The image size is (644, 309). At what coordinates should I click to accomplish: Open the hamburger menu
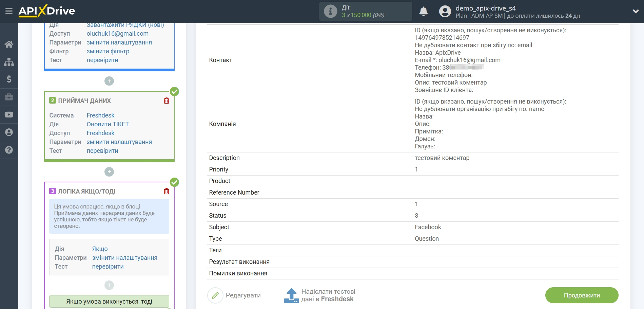[9, 11]
